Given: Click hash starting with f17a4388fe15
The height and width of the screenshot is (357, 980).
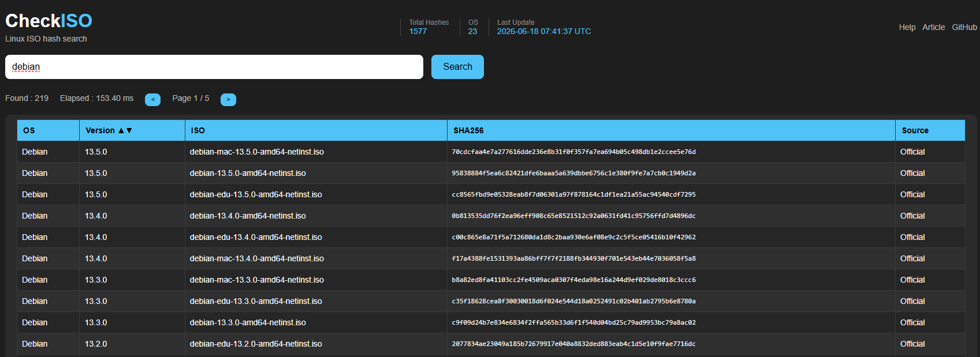Looking at the screenshot, I should pyautogui.click(x=573, y=259).
